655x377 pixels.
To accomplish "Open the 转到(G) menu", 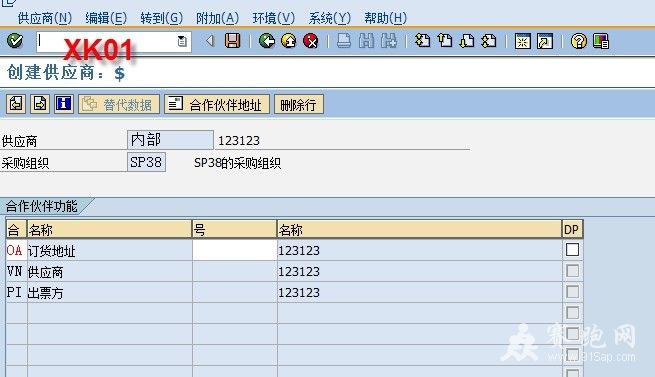I will (162, 18).
